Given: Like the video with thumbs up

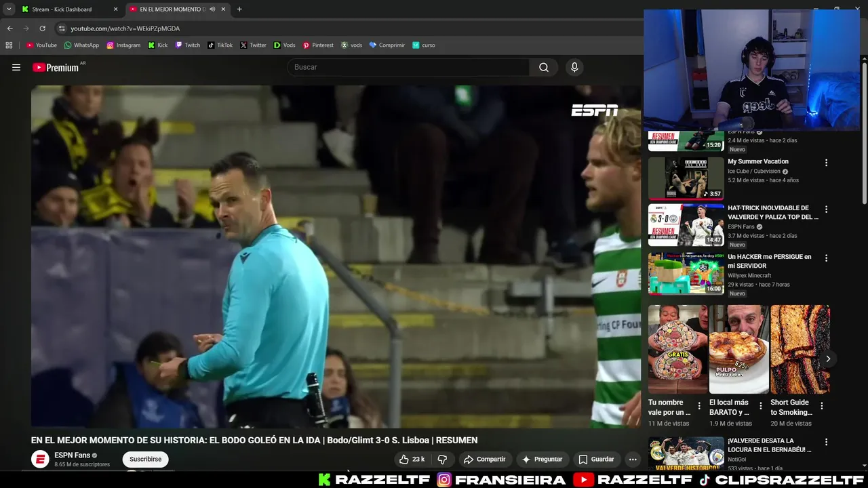Looking at the screenshot, I should (x=412, y=459).
